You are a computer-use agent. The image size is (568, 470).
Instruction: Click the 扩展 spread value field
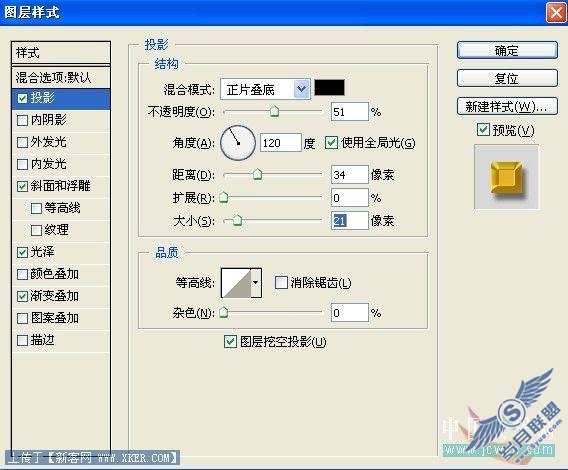tap(350, 198)
